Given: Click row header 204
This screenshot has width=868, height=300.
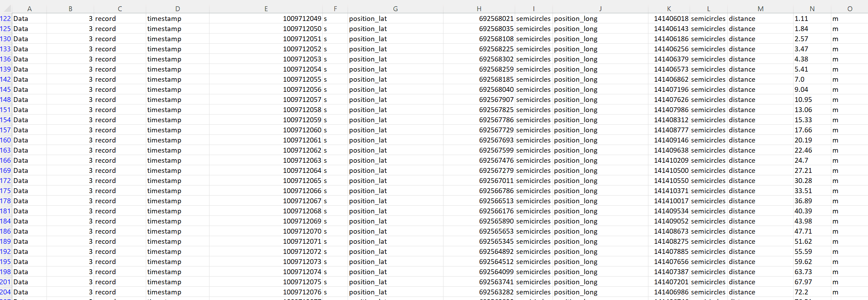Looking at the screenshot, I should tap(6, 292).
